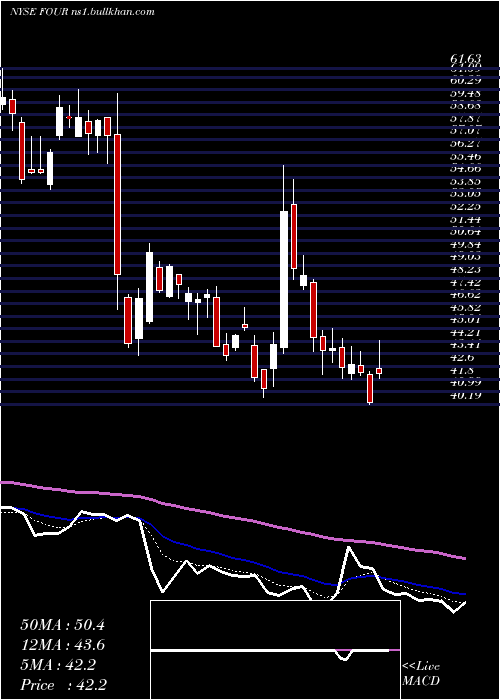
Task: Click the 45.82 price axis label
Action: coord(466,307)
